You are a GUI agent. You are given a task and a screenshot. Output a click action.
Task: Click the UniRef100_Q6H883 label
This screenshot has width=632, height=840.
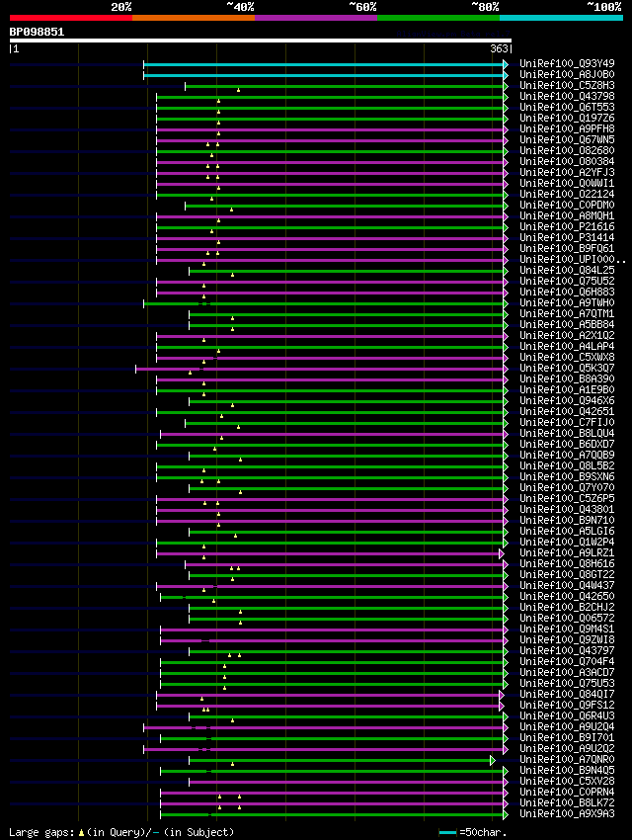tap(567, 292)
